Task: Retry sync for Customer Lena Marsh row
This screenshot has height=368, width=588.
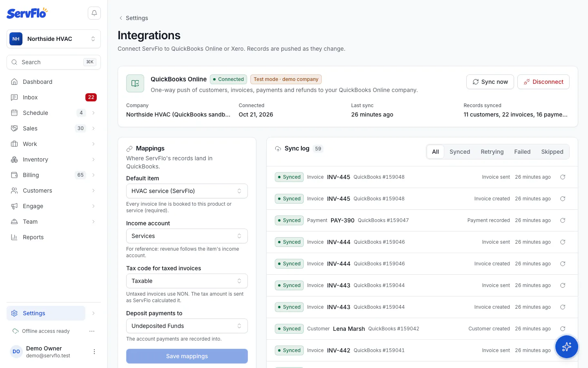Action: tap(563, 329)
